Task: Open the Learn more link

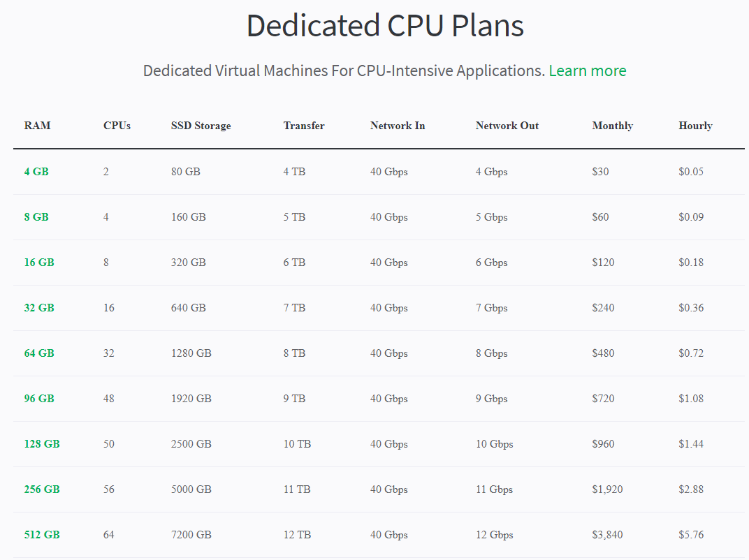Action: 587,71
